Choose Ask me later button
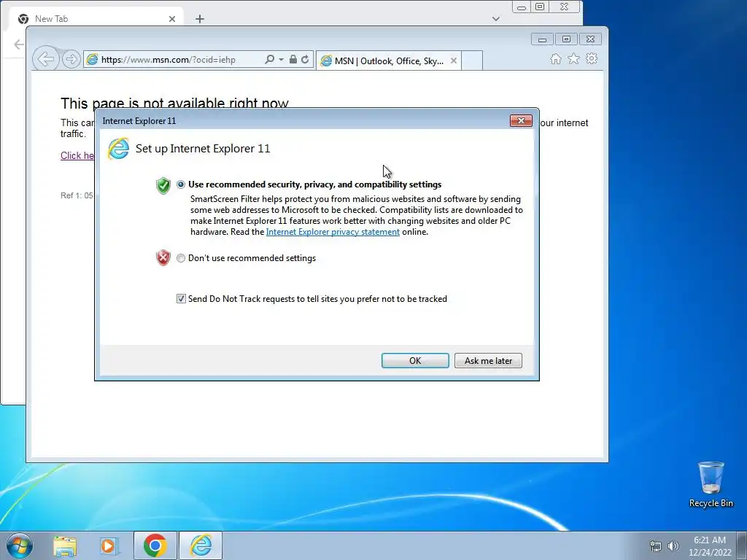Screen dimensions: 747x560 [488, 360]
